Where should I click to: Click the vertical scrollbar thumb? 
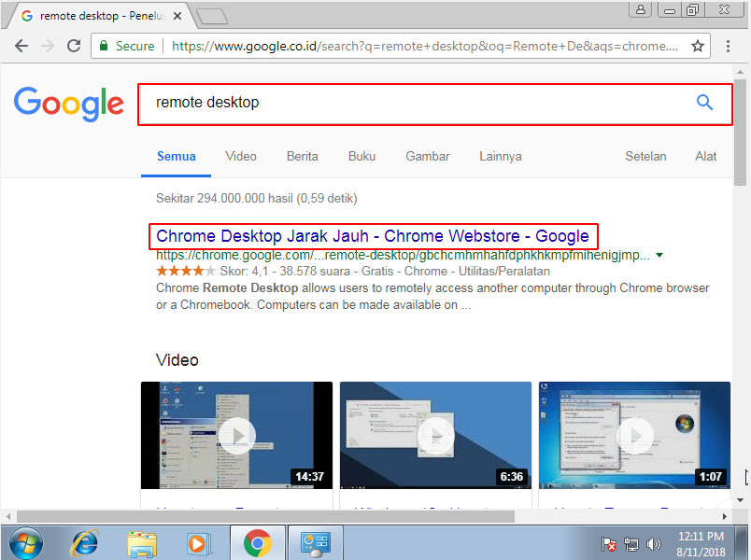[740, 133]
